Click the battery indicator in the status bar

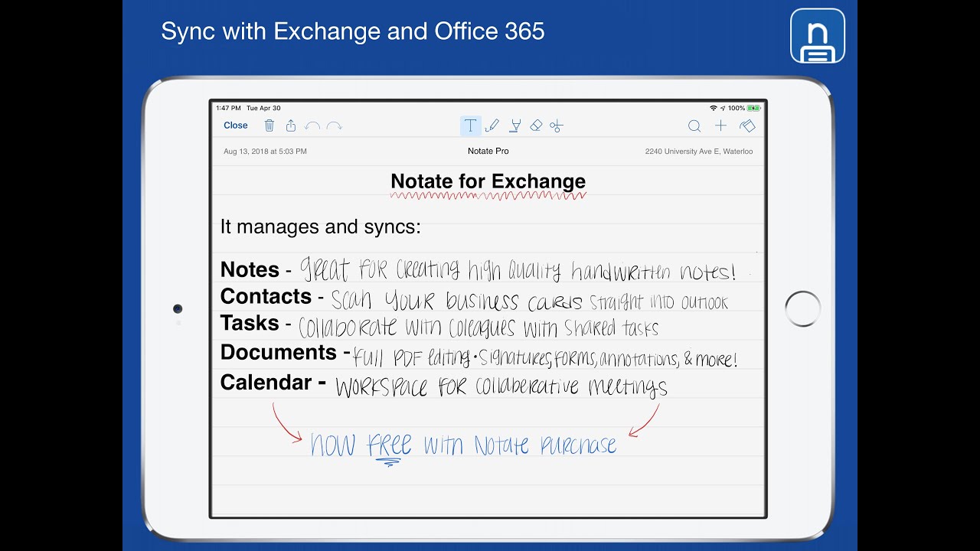753,108
